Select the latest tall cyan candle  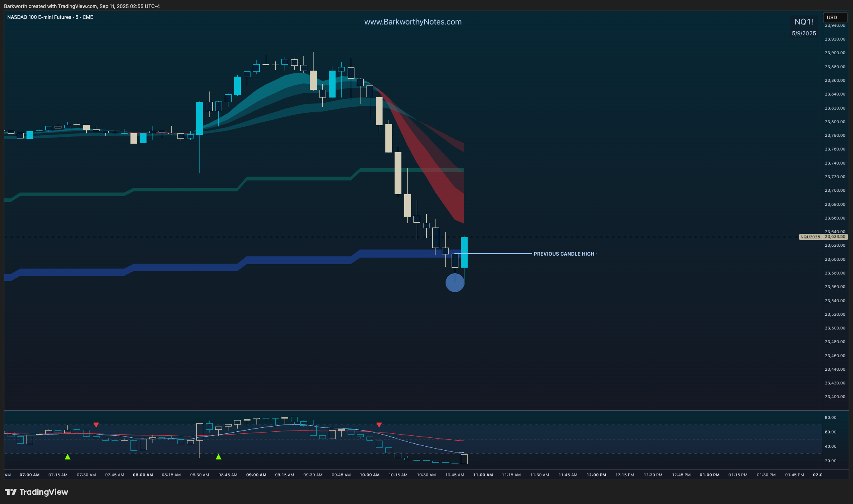coord(464,252)
